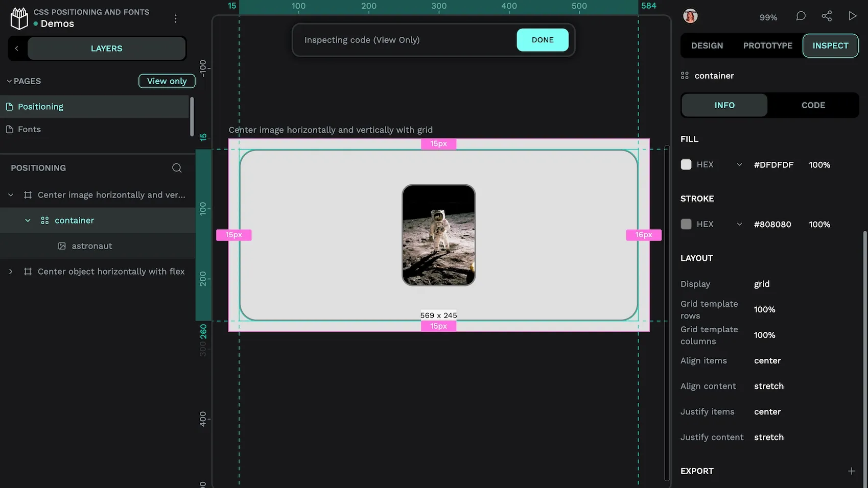Screen dimensions: 868x488
Task: Collapse the Center image board layer
Action: (x=11, y=195)
